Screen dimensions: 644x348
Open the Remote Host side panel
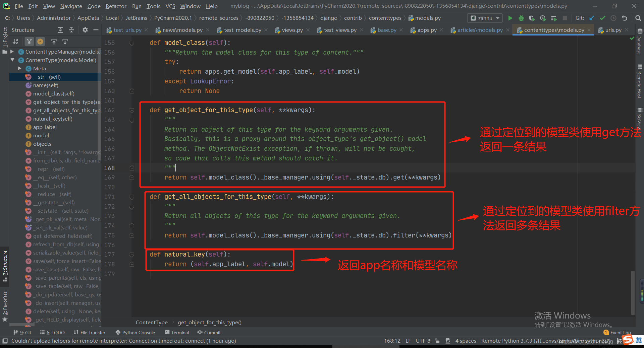[x=640, y=81]
